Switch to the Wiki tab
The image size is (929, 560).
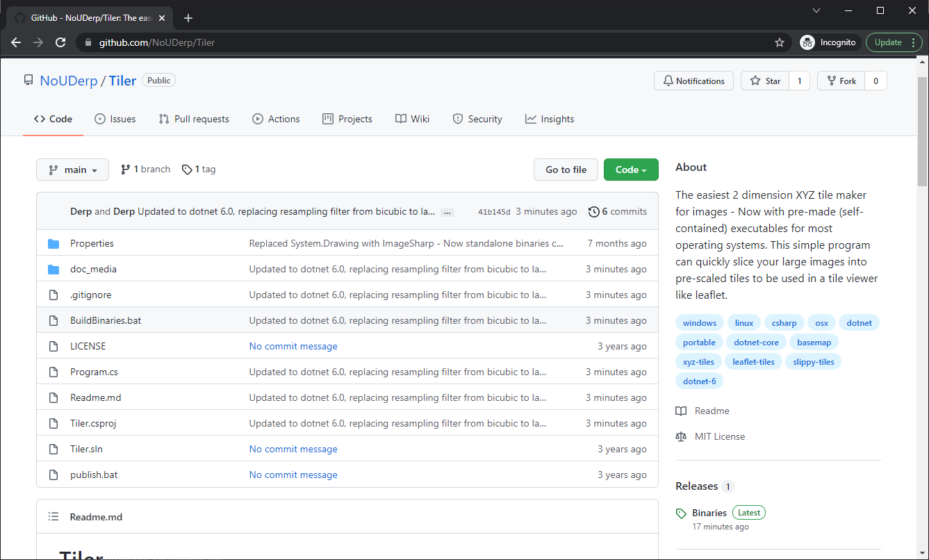coord(413,119)
